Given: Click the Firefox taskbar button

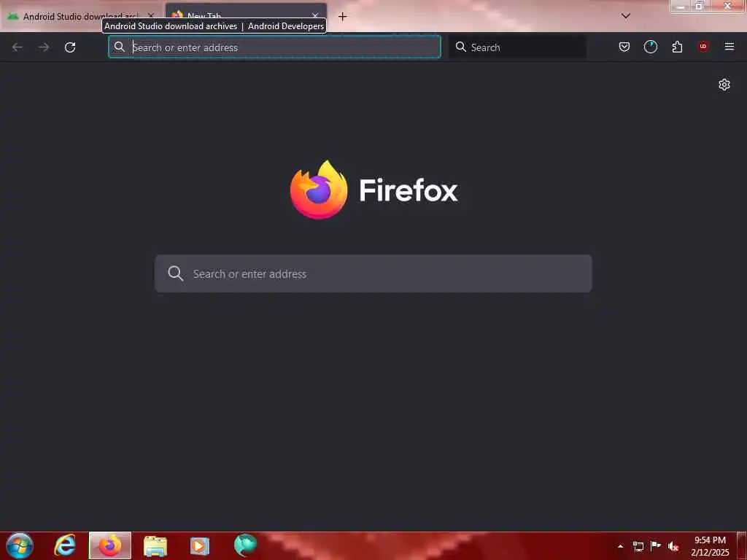Looking at the screenshot, I should coord(110,545).
